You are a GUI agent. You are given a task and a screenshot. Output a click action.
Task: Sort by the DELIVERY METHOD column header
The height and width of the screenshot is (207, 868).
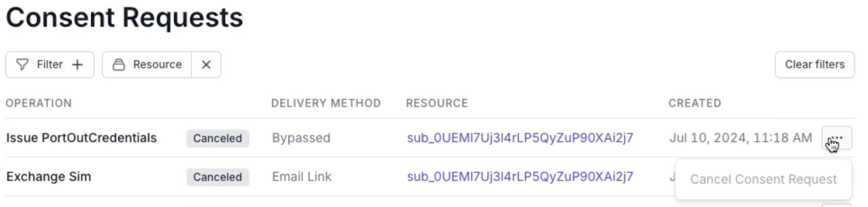pos(326,103)
